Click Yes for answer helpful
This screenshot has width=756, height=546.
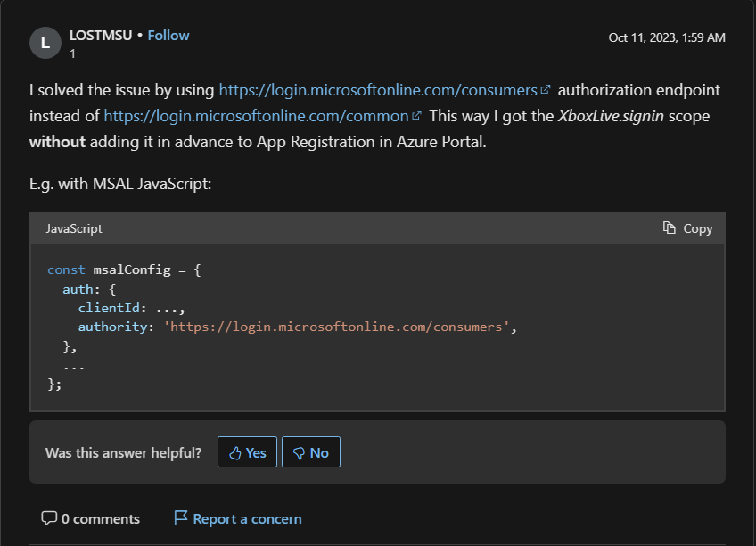[x=247, y=452]
